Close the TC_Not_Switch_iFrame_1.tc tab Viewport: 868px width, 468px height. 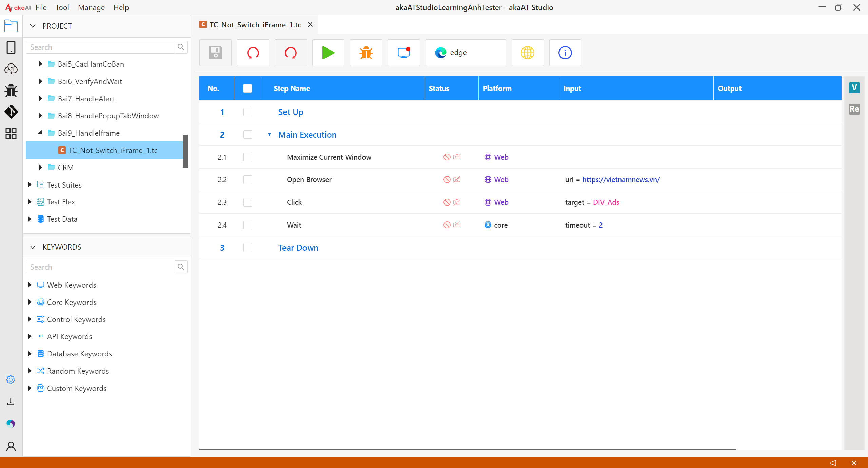310,25
